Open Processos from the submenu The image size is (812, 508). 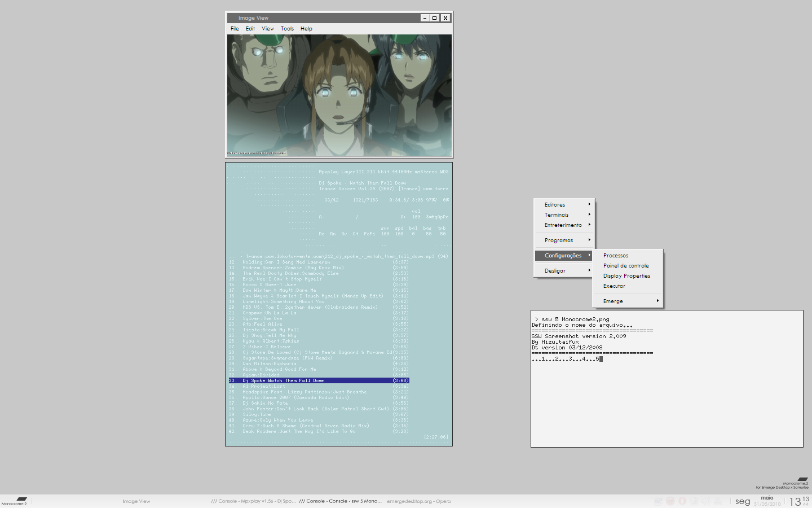[615, 255]
